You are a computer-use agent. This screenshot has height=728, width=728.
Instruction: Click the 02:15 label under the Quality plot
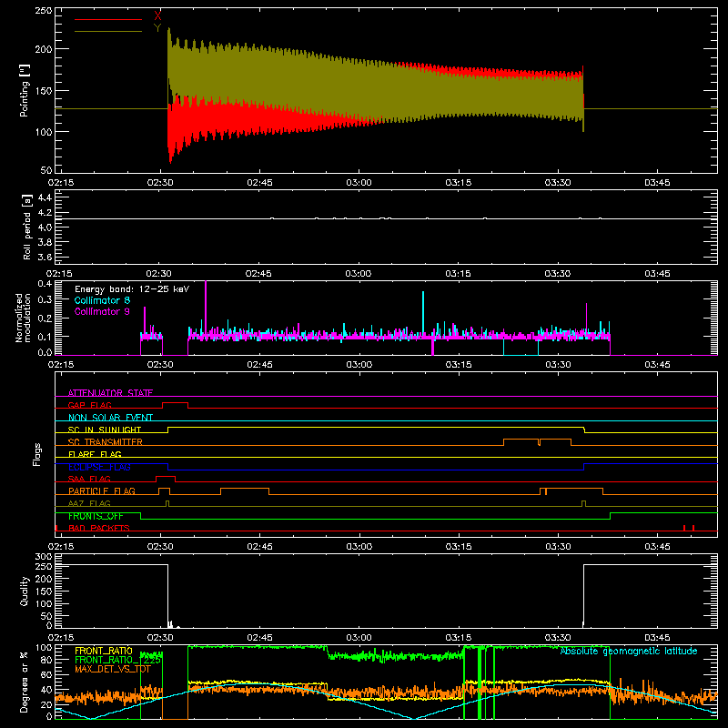[x=61, y=638]
